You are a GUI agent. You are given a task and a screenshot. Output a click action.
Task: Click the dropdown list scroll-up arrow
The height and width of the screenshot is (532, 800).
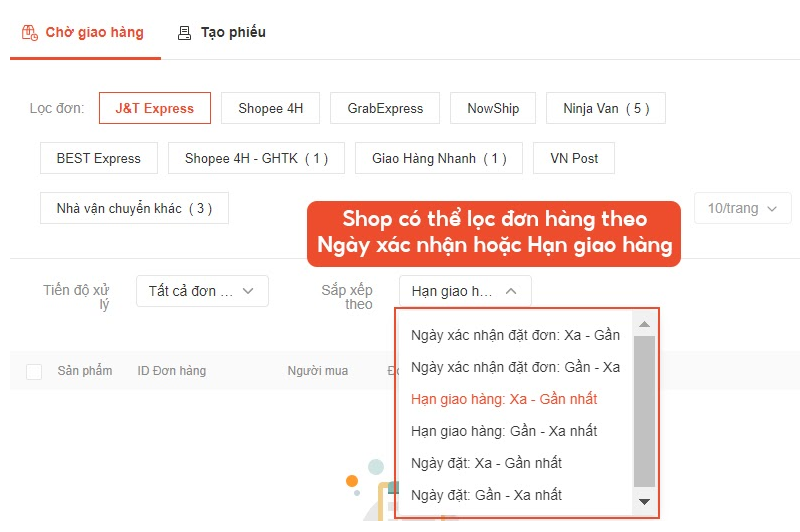click(x=644, y=323)
